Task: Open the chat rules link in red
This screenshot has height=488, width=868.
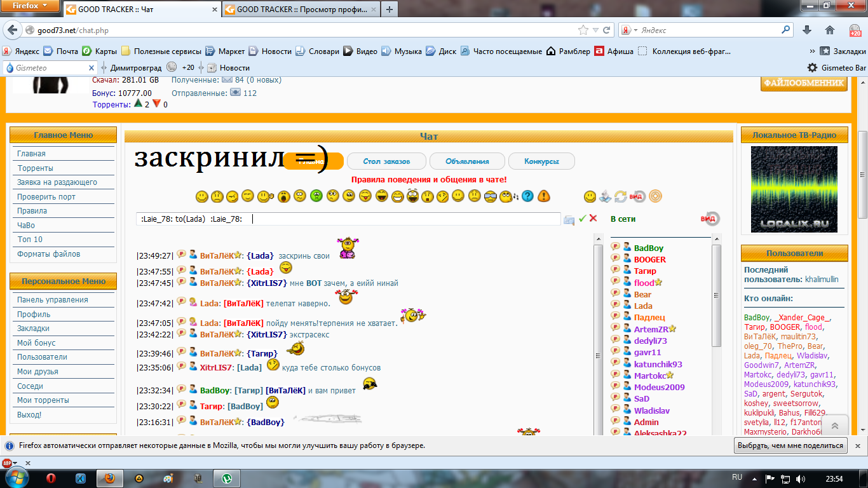Action: point(428,180)
